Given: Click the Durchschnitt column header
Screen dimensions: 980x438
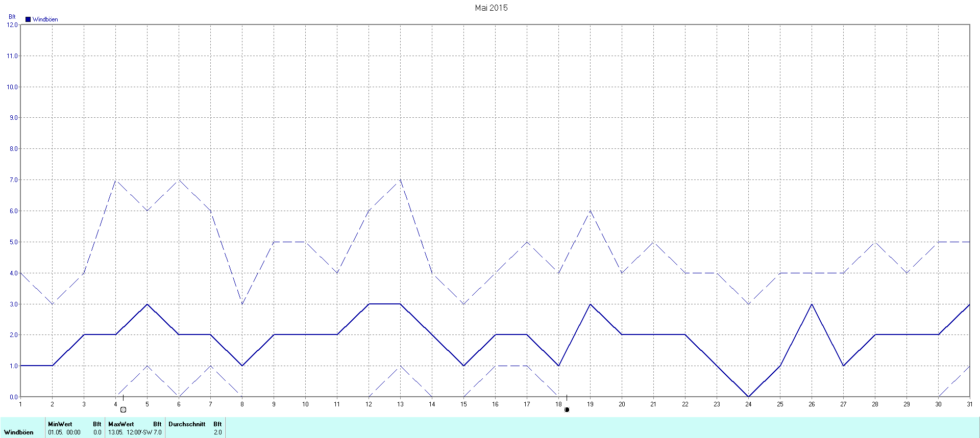Looking at the screenshot, I should coord(187,424).
